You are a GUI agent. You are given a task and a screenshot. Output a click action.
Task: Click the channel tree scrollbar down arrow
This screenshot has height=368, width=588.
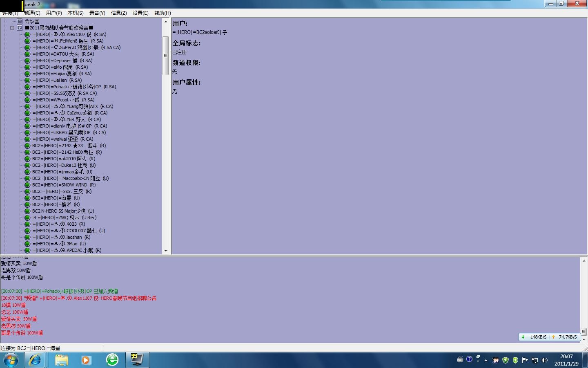click(166, 251)
